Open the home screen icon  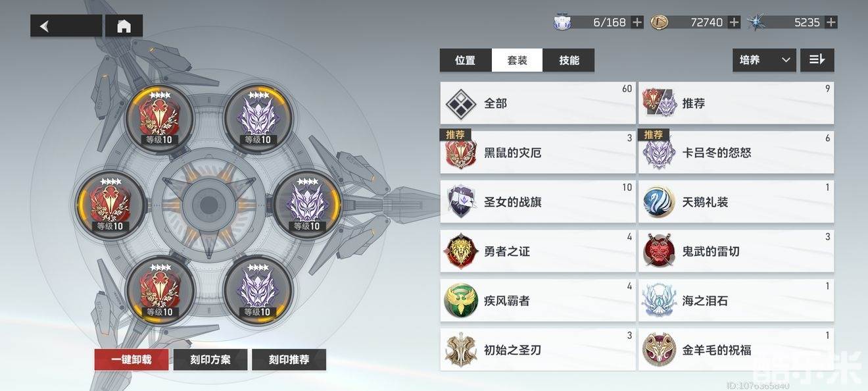pyautogui.click(x=124, y=26)
